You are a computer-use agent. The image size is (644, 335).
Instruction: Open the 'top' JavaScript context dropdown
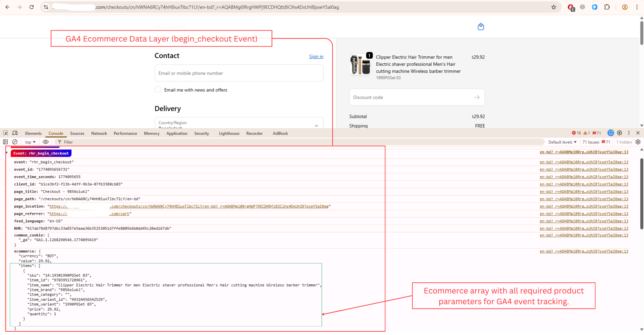(x=30, y=142)
